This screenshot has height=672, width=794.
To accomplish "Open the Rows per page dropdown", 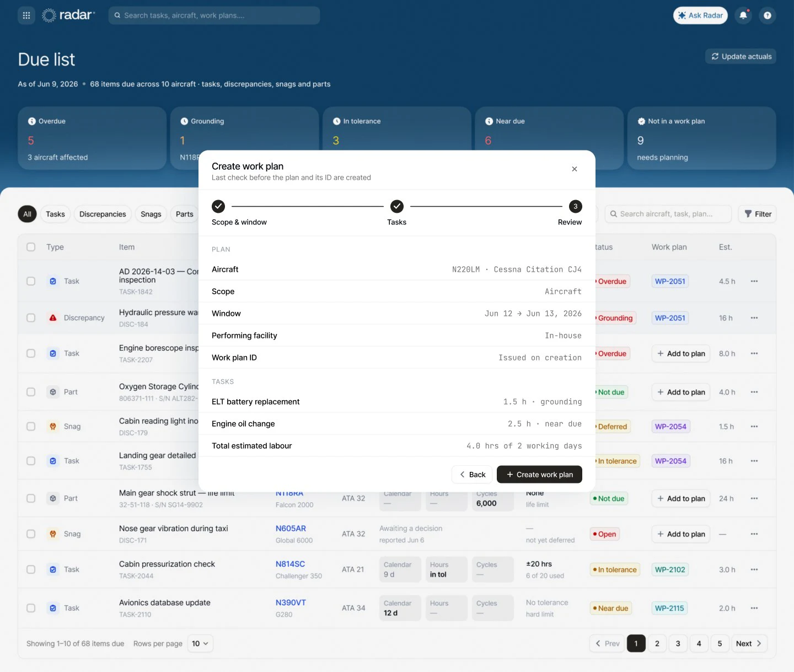I will tap(200, 643).
